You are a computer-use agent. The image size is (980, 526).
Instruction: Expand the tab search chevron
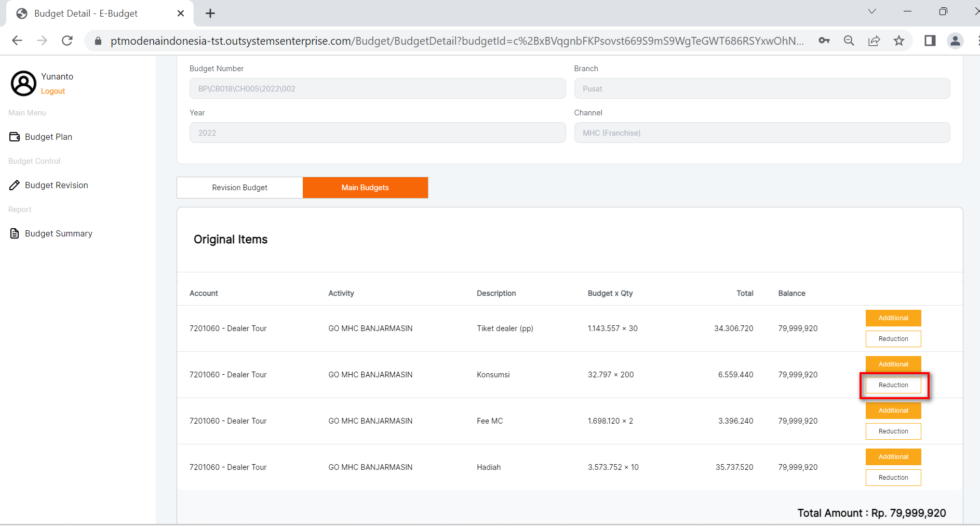[872, 11]
